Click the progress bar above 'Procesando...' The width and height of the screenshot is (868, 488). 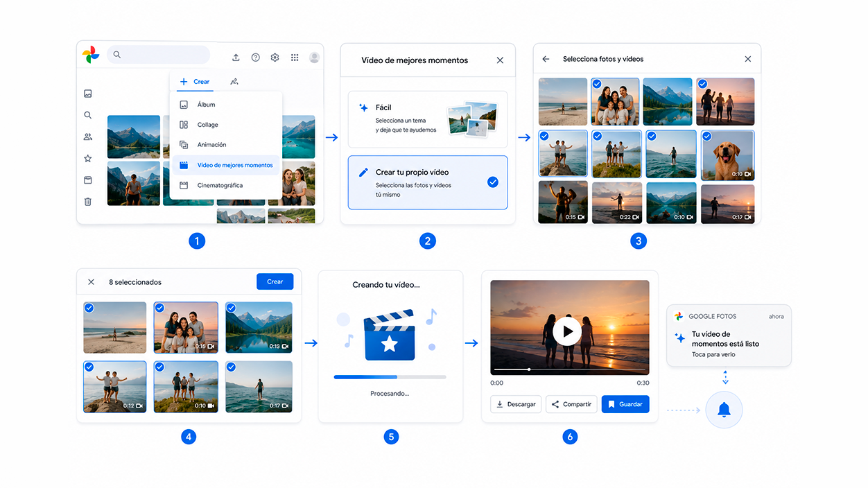pyautogui.click(x=390, y=377)
